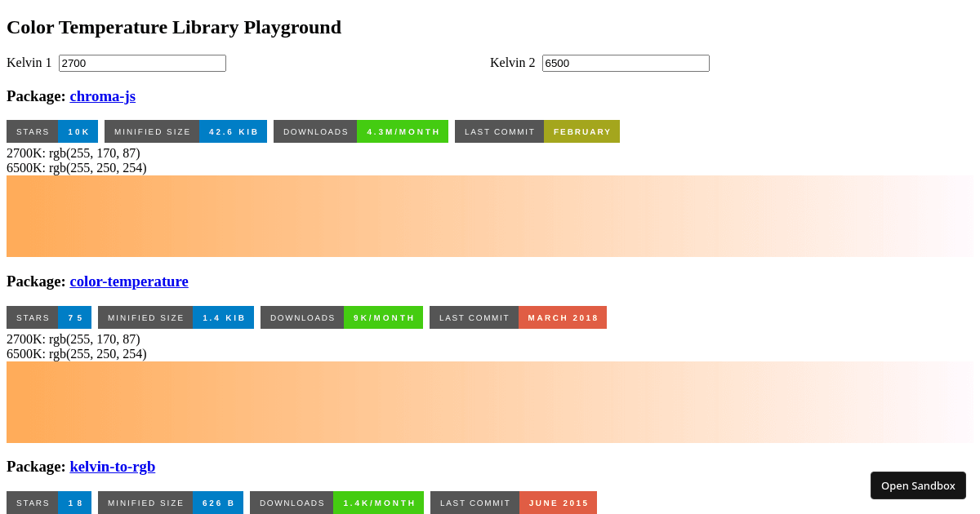This screenshot has height=514, width=980.
Task: Open the kelvin-to-rgb package link
Action: [113, 467]
